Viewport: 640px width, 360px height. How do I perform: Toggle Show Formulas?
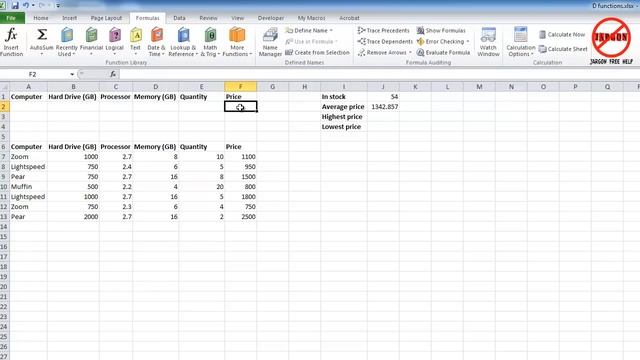pyautogui.click(x=441, y=31)
